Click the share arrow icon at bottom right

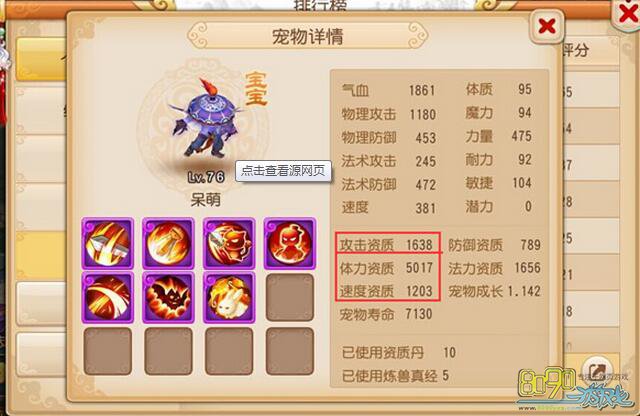[x=598, y=371]
